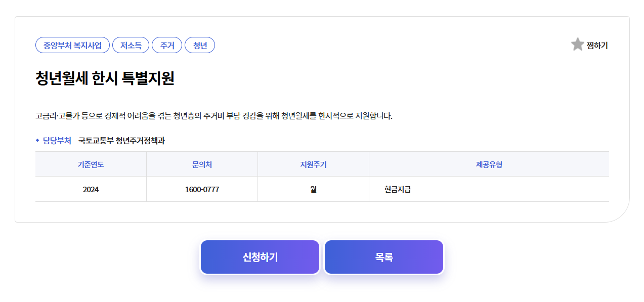The width and height of the screenshot is (644, 302).
Task: Click the 지원주기 column header
Action: click(313, 163)
